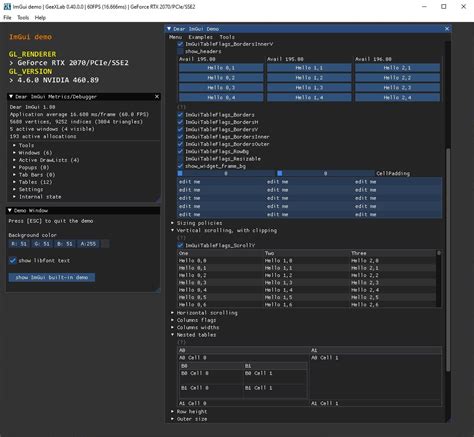This screenshot has width=474, height=437.
Task: Toggle show_widget_frame_bg checkbox
Action: pos(180,166)
